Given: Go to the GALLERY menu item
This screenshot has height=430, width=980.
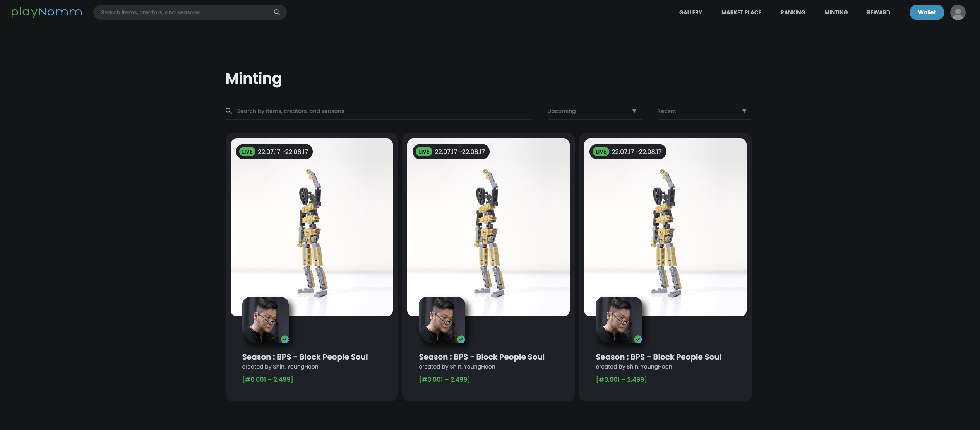Looking at the screenshot, I should point(690,12).
